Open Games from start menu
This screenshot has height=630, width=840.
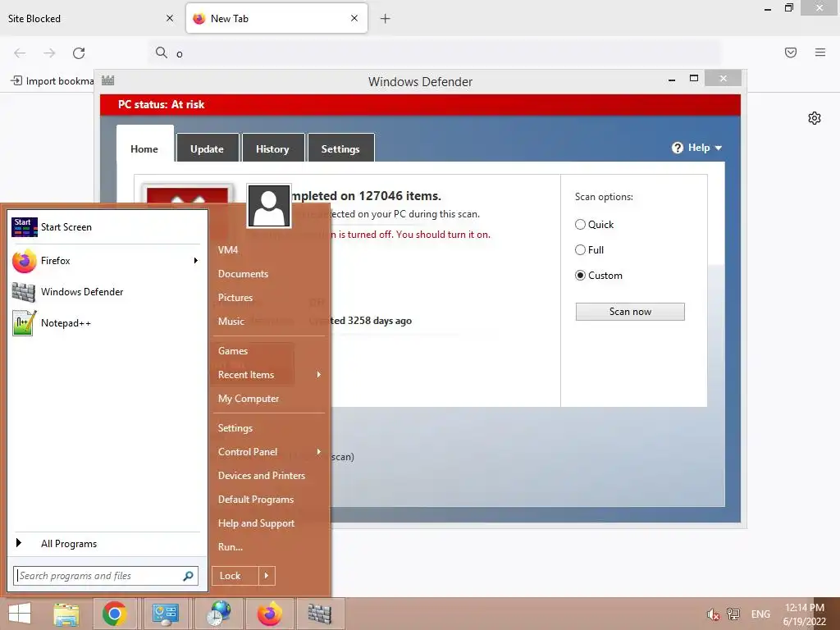coord(233,351)
